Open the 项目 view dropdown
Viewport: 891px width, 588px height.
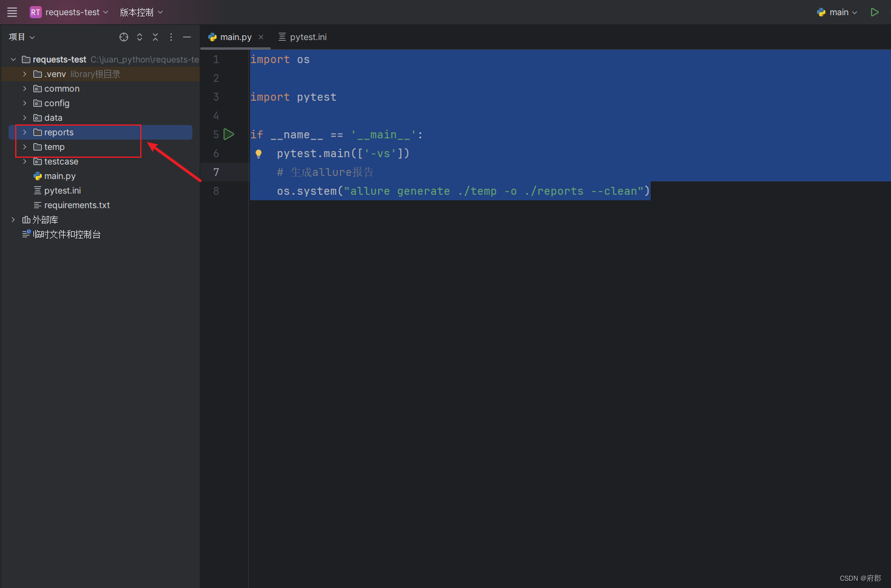coord(22,37)
